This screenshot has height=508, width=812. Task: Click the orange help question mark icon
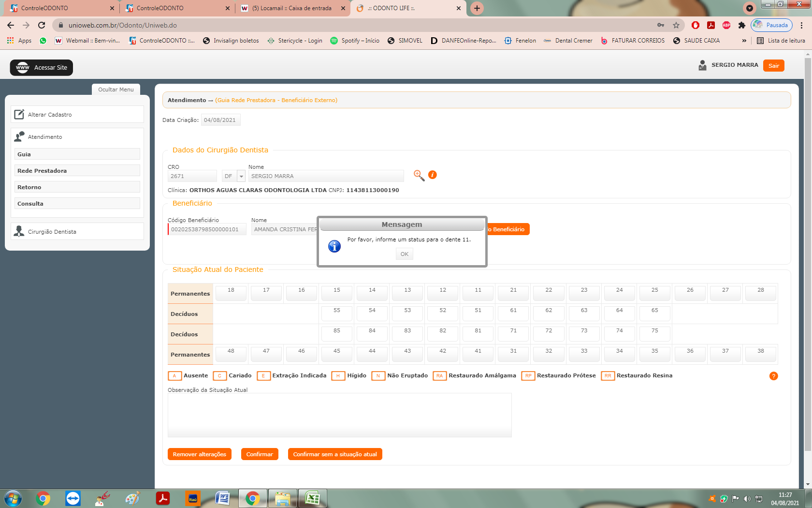click(x=773, y=376)
